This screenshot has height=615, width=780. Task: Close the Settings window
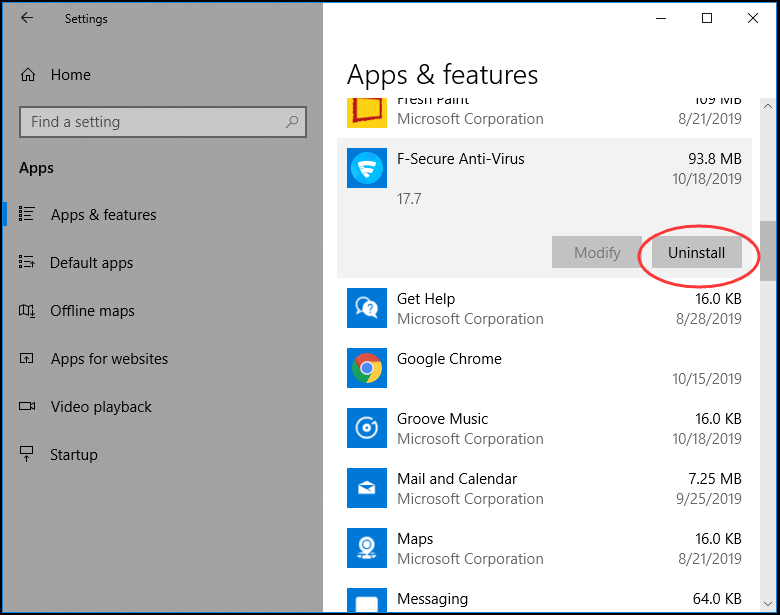(753, 18)
